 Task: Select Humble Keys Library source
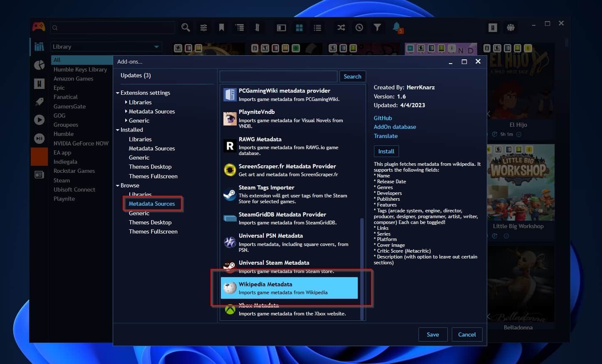coord(80,69)
